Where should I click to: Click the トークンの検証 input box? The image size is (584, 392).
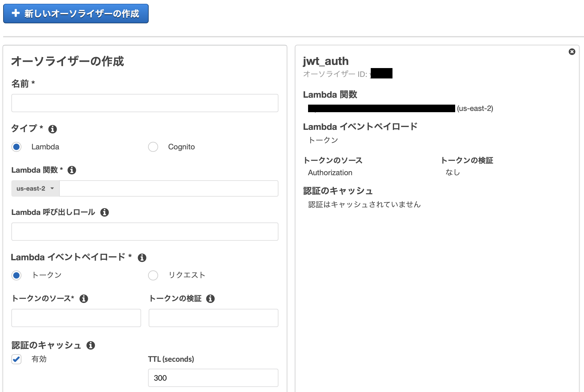(x=213, y=318)
